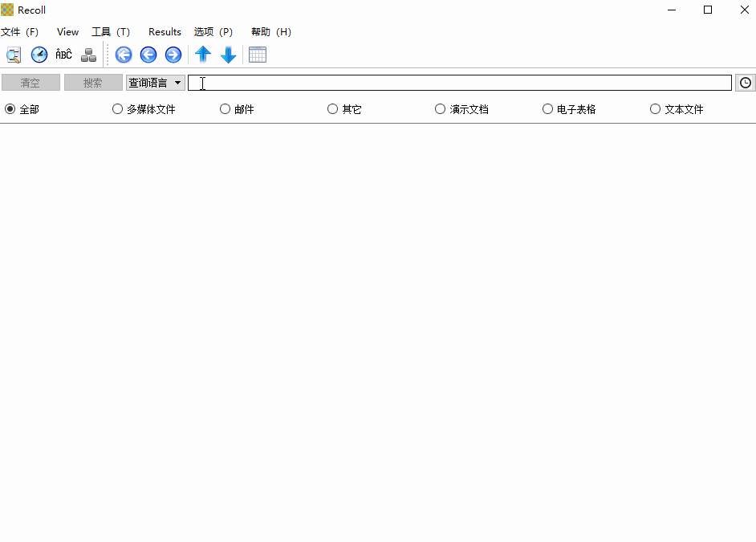Open the 帮助 (H) menu
The image size is (756, 542).
(271, 32)
